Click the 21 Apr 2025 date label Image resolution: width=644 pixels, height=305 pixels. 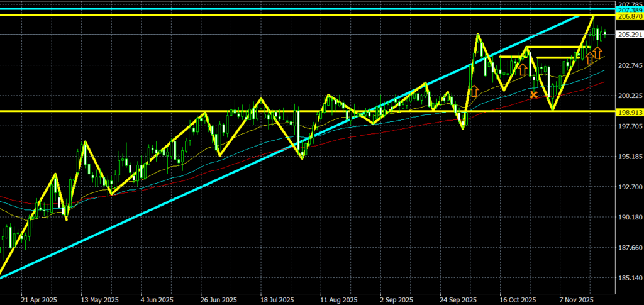tap(38, 299)
